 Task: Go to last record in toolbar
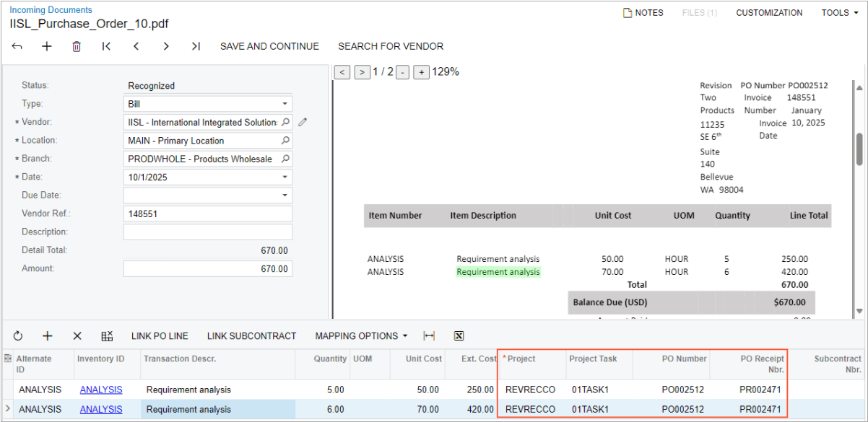(x=196, y=46)
